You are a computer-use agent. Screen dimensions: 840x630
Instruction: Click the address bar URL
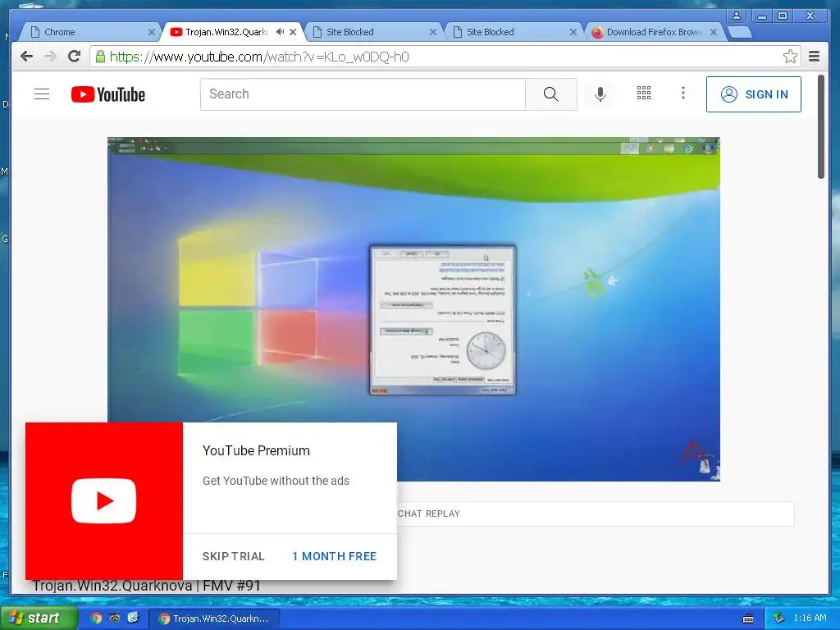259,57
